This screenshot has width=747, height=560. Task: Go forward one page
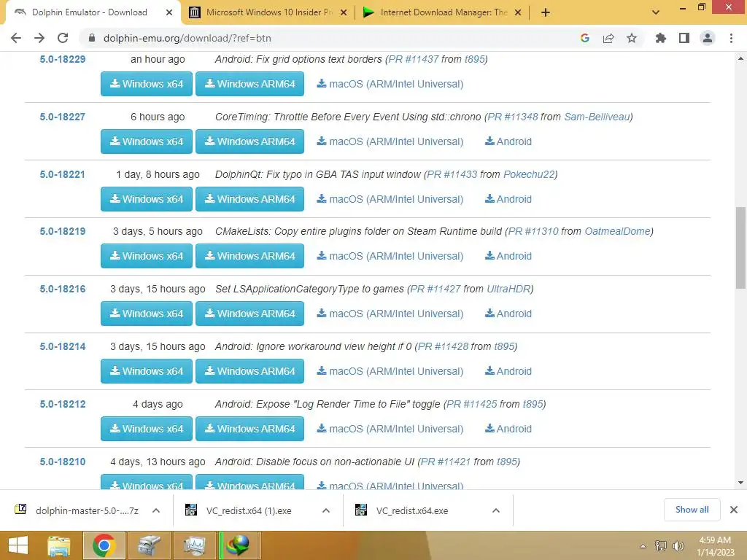pos(39,38)
